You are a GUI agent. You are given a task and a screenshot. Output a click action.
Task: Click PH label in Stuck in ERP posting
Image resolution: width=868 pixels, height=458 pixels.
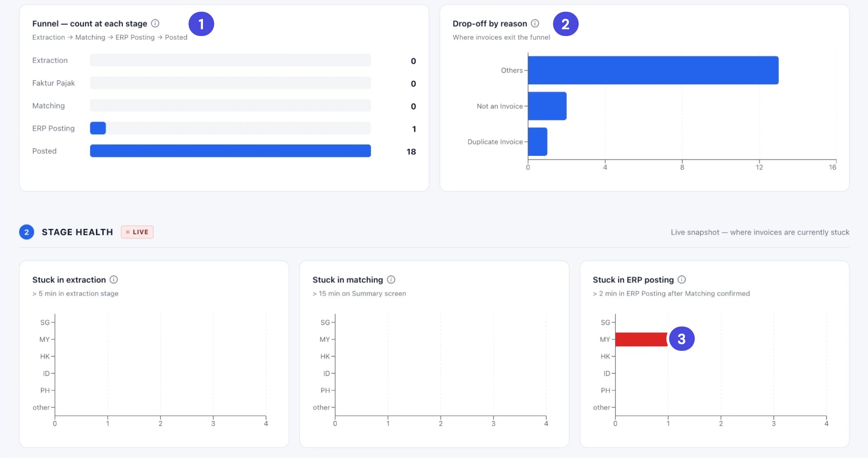click(x=606, y=390)
